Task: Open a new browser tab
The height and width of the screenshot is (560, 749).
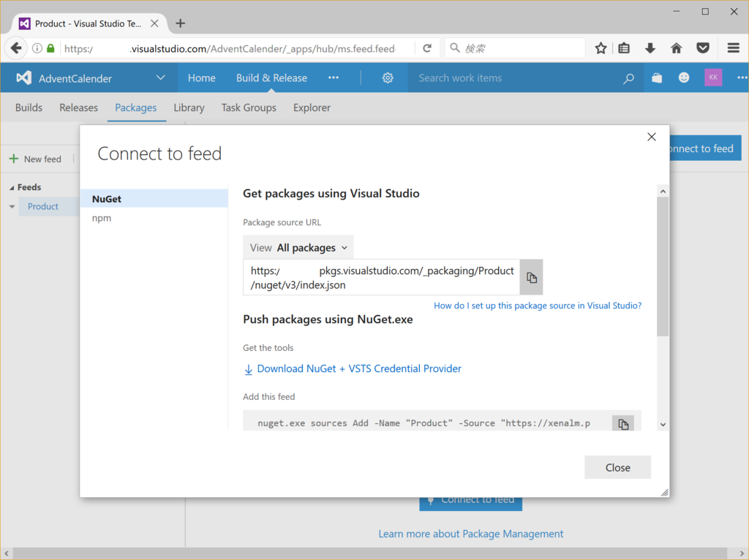Action: 180,23
